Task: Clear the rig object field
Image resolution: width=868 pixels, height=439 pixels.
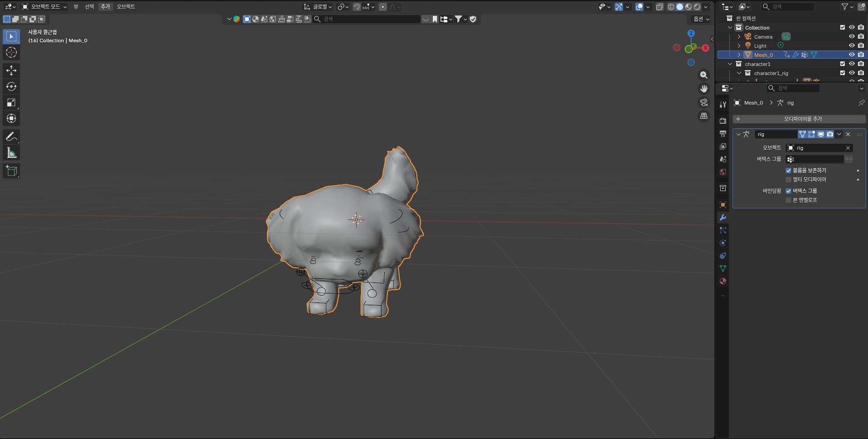Action: (x=848, y=148)
